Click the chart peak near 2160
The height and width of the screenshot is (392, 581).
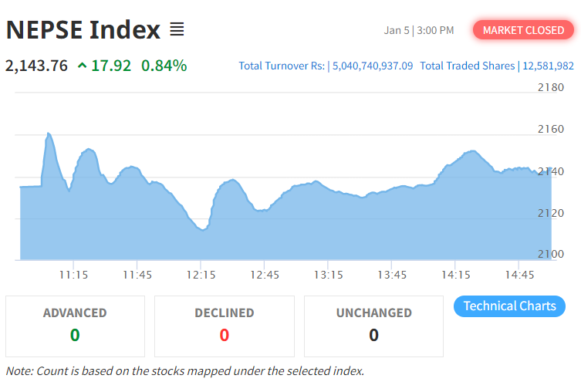49,134
